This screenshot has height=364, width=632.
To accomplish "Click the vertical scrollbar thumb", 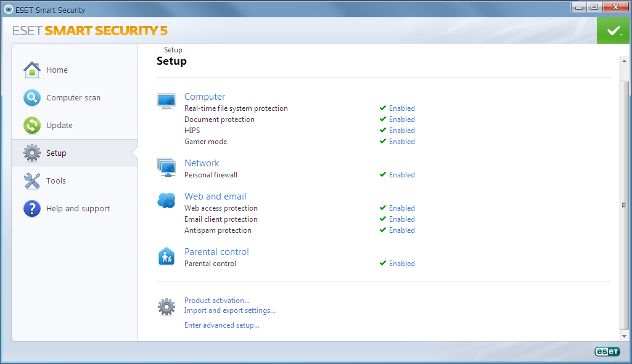I will (625, 205).
